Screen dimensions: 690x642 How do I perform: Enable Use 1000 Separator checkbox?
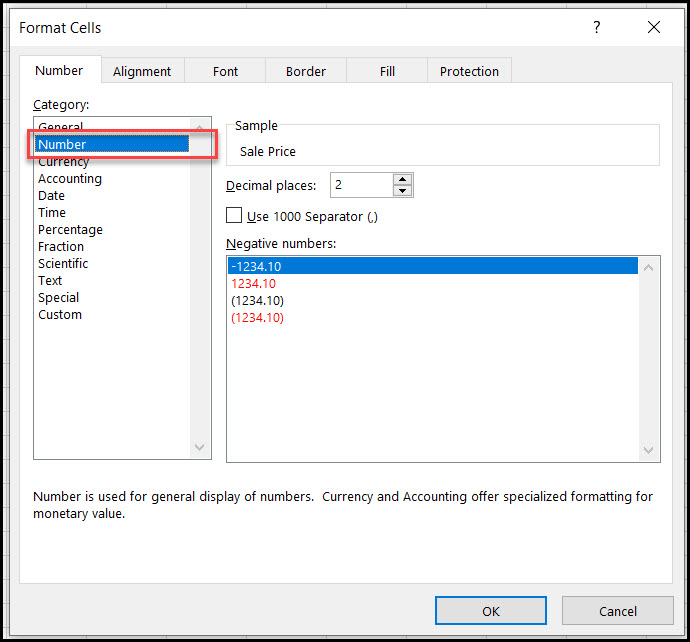(x=234, y=216)
